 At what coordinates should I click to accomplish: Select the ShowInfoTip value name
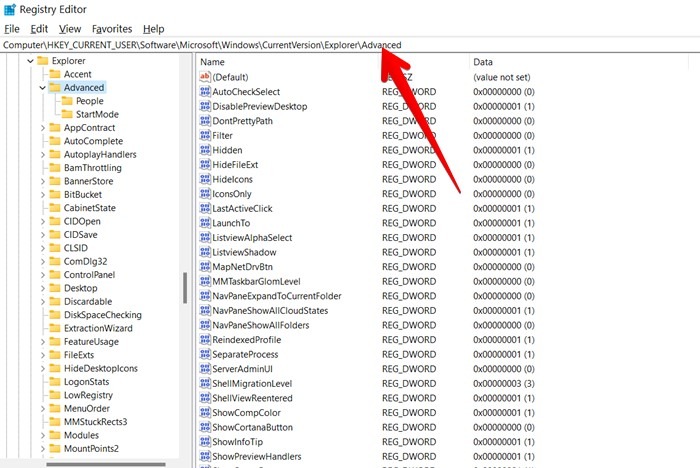point(238,442)
